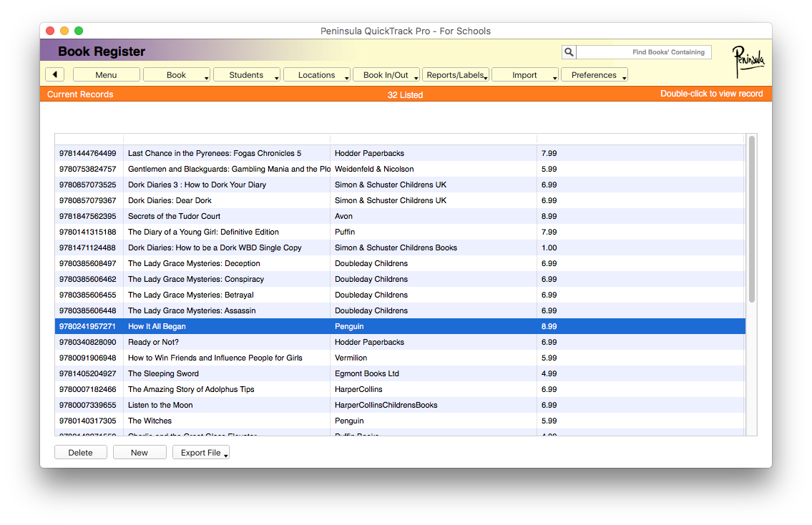
Task: Click publisher Avon
Action: click(343, 216)
